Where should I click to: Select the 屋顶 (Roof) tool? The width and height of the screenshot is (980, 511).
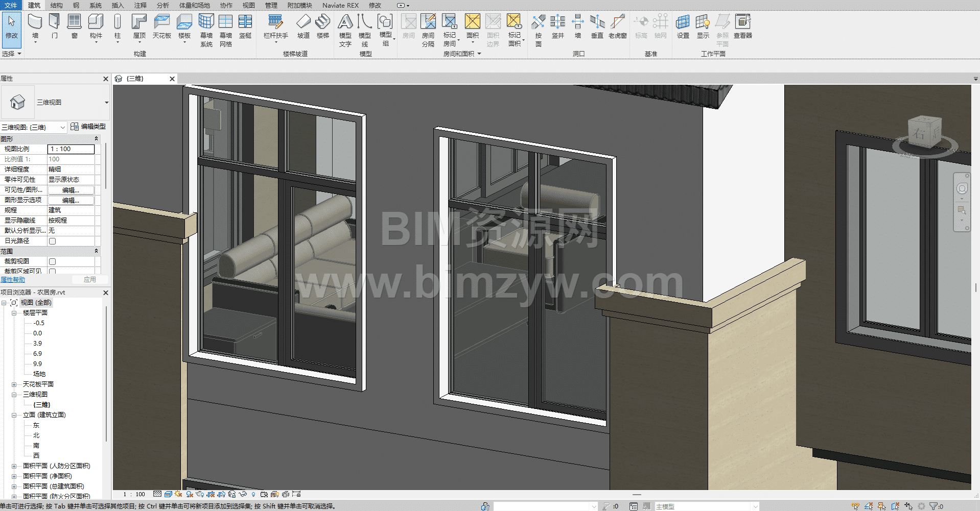tap(139, 27)
